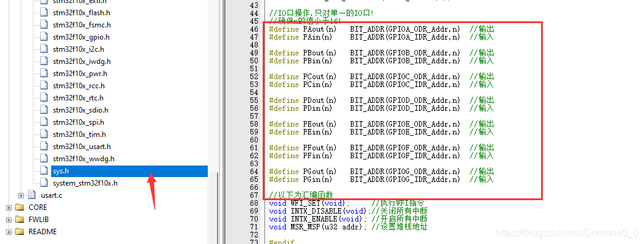Click file icon of system_stm32f10x.h
Screen dimensions: 644x244
point(44,183)
